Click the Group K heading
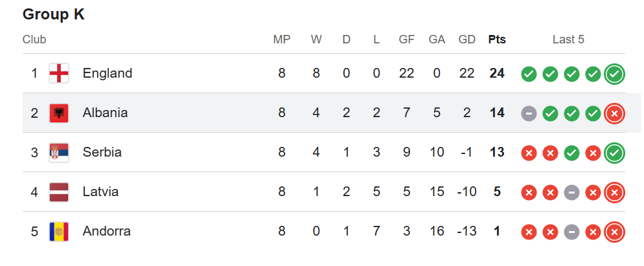 [x=54, y=14]
